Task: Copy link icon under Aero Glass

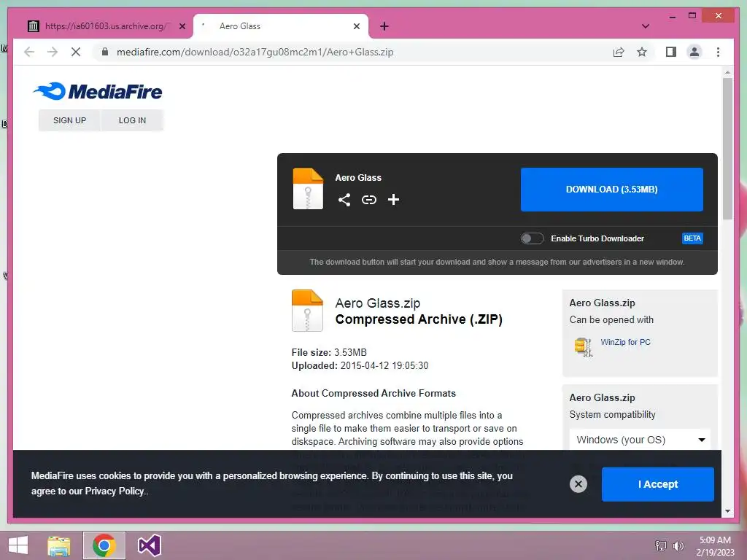Action: (368, 200)
